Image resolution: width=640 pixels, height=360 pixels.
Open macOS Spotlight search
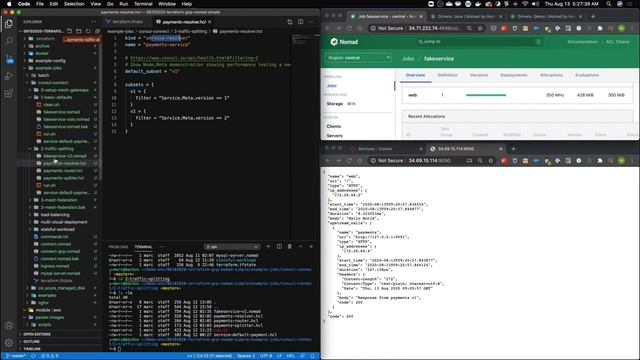click(609, 4)
